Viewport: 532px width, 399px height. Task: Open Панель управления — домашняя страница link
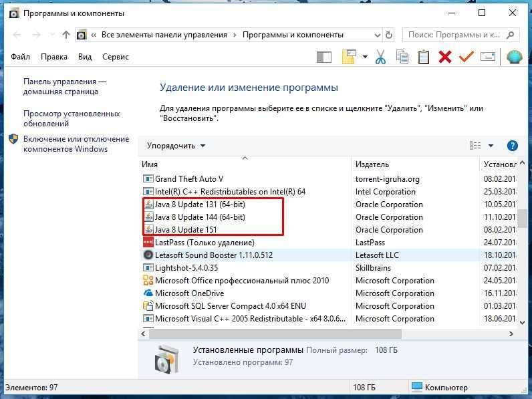pyautogui.click(x=64, y=86)
